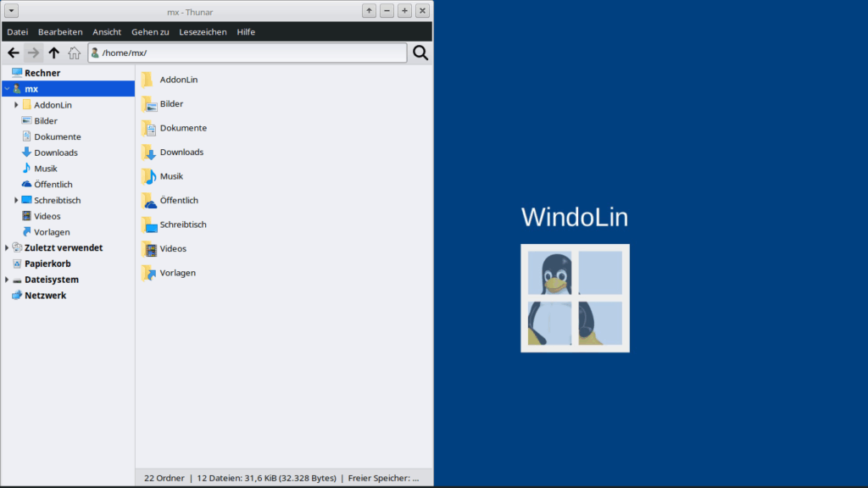Click the 22 Ordner status bar text

pyautogui.click(x=164, y=478)
